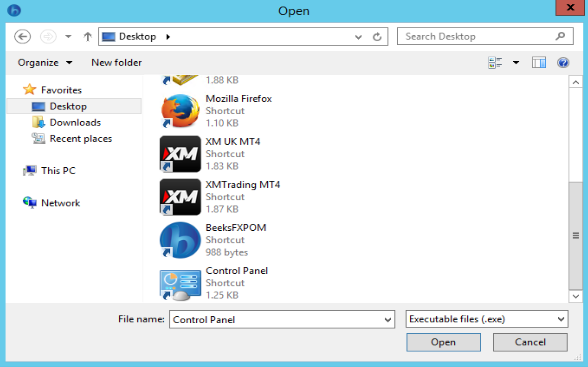Screen dimensions: 588x367
Task: Click the Beeks logo in title bar
Action: [x=14, y=10]
